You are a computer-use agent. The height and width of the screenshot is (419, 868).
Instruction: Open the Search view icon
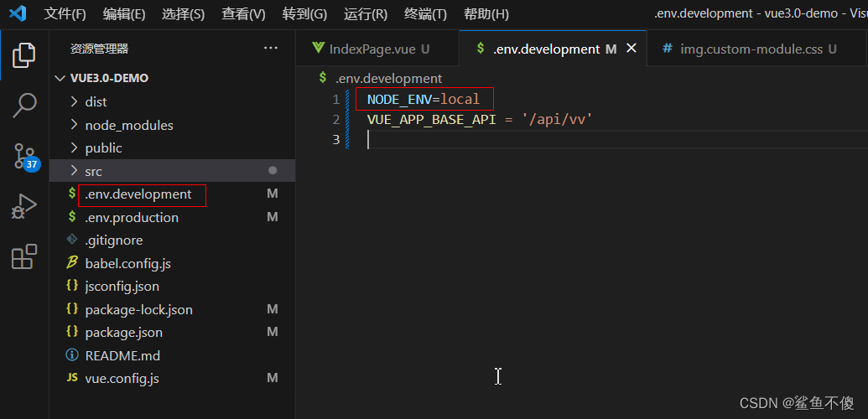tap(24, 105)
